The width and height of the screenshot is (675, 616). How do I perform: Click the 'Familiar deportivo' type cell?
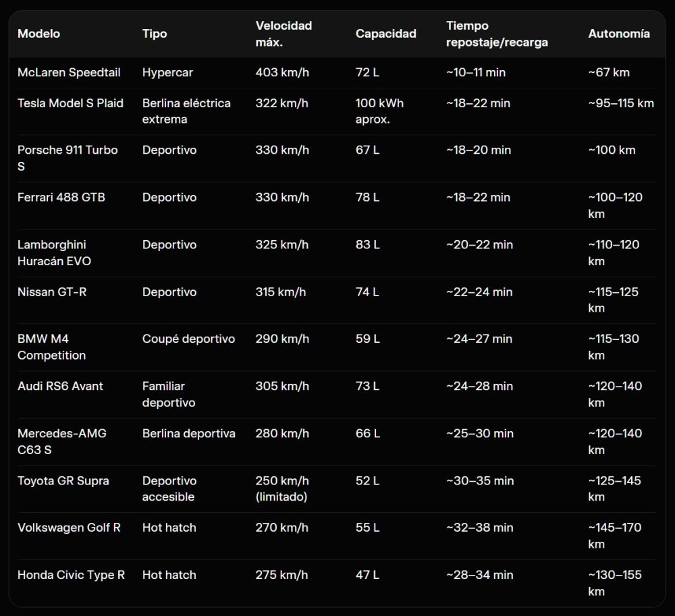tap(169, 395)
